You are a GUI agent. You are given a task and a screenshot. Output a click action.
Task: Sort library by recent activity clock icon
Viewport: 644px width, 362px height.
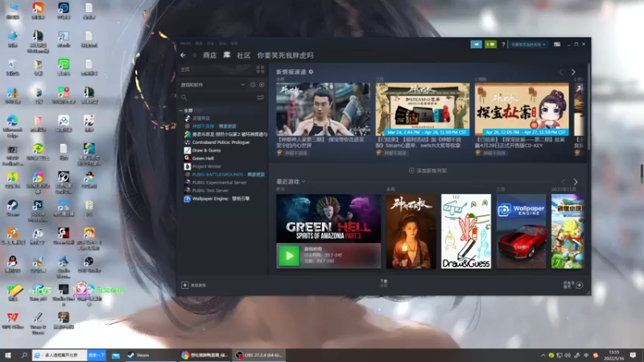253,84
